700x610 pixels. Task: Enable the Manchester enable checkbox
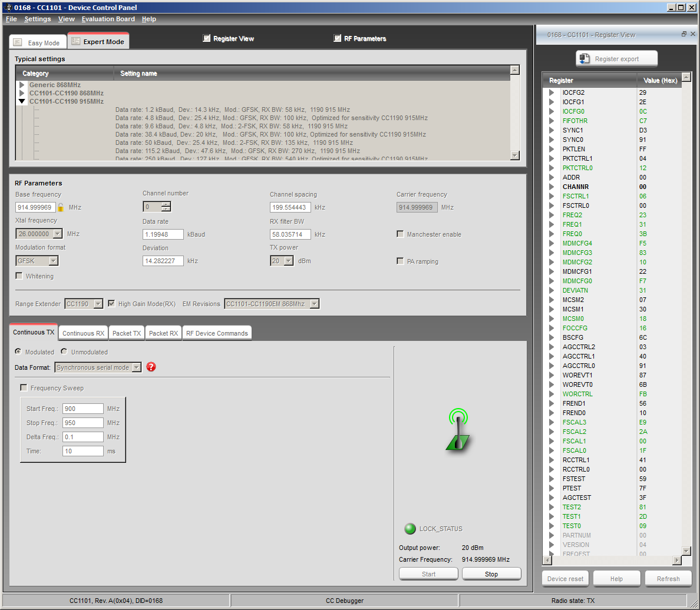pyautogui.click(x=400, y=234)
